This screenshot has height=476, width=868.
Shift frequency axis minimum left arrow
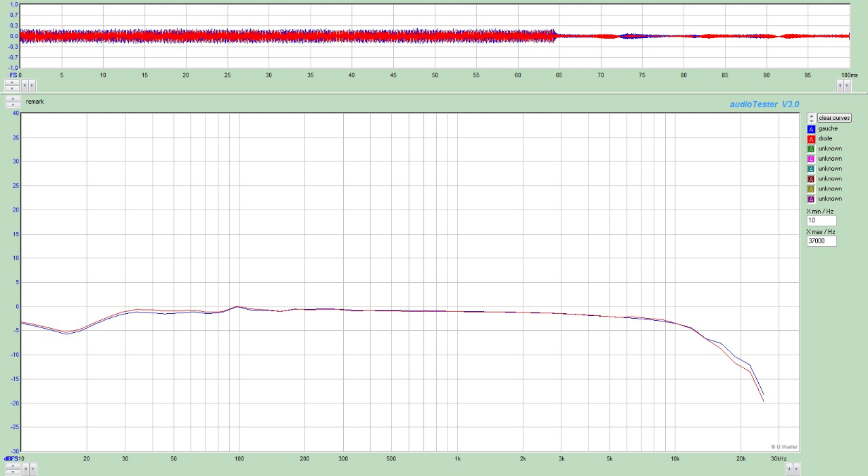tap(26, 469)
